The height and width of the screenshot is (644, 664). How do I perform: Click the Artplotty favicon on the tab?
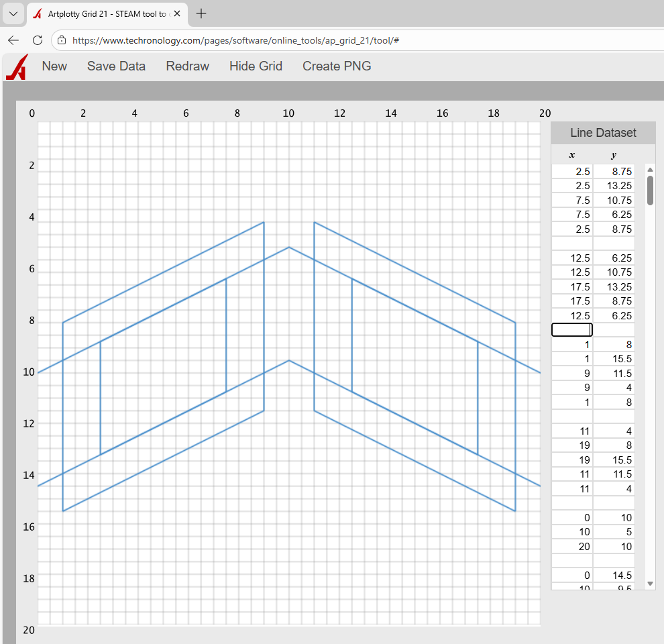coord(36,13)
